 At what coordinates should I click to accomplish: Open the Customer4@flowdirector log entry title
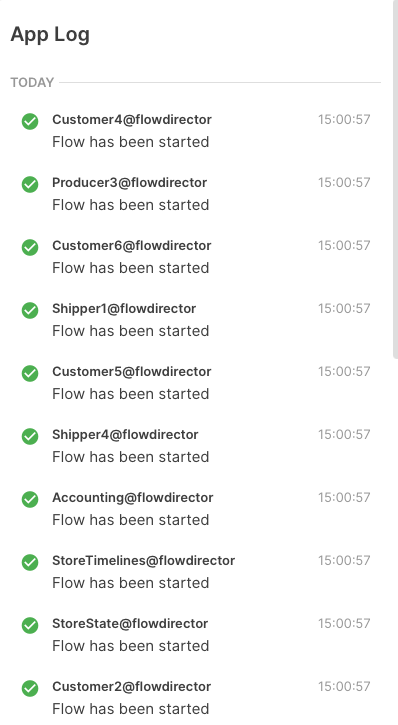click(x=132, y=119)
